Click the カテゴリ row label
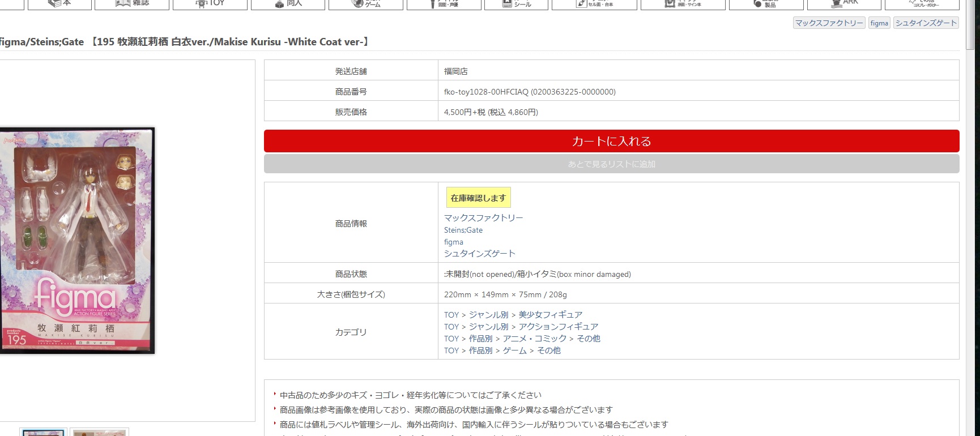This screenshot has width=980, height=436. pos(351,332)
